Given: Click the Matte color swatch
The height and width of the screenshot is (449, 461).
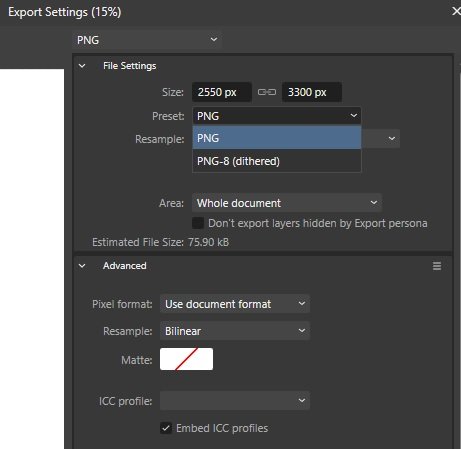Looking at the screenshot, I should pyautogui.click(x=186, y=359).
